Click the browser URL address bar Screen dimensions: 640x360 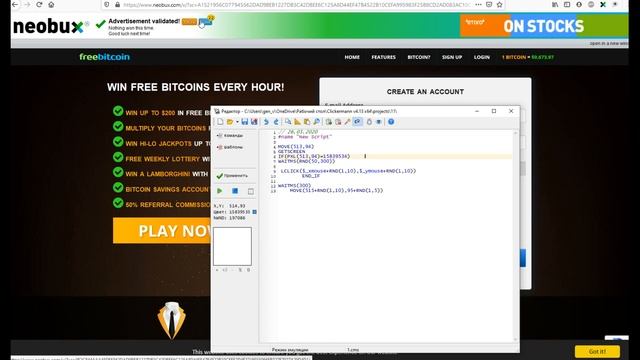point(296,5)
